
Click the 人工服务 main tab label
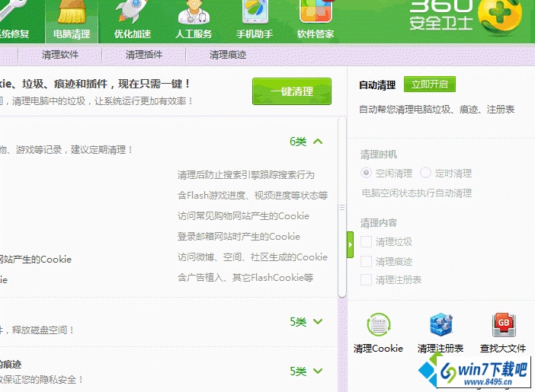[x=194, y=34]
